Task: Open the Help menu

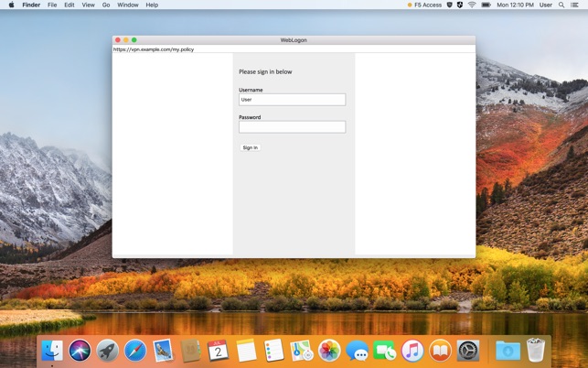Action: [152, 5]
